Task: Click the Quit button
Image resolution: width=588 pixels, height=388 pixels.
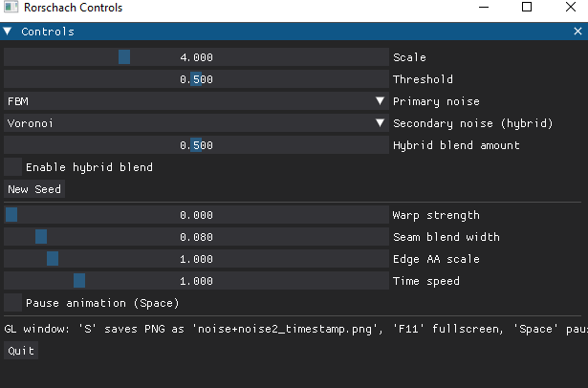Action: click(x=20, y=351)
